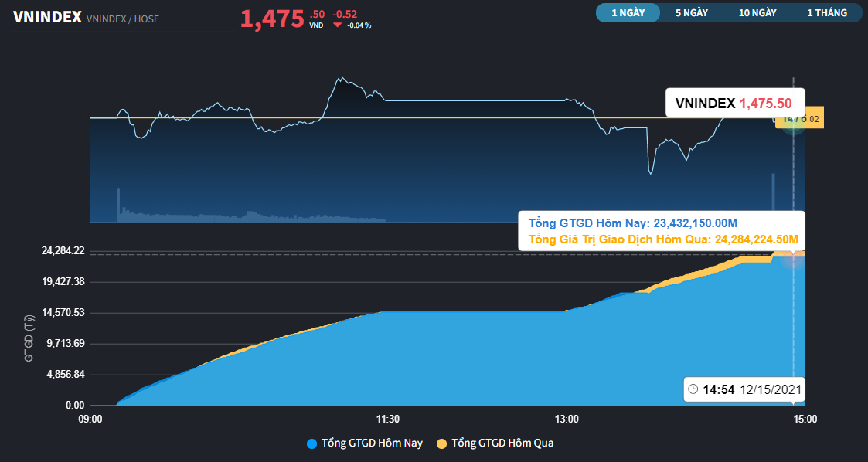Click the -0.52 point change value
Viewport: 868px width, 462px height.
pyautogui.click(x=345, y=15)
